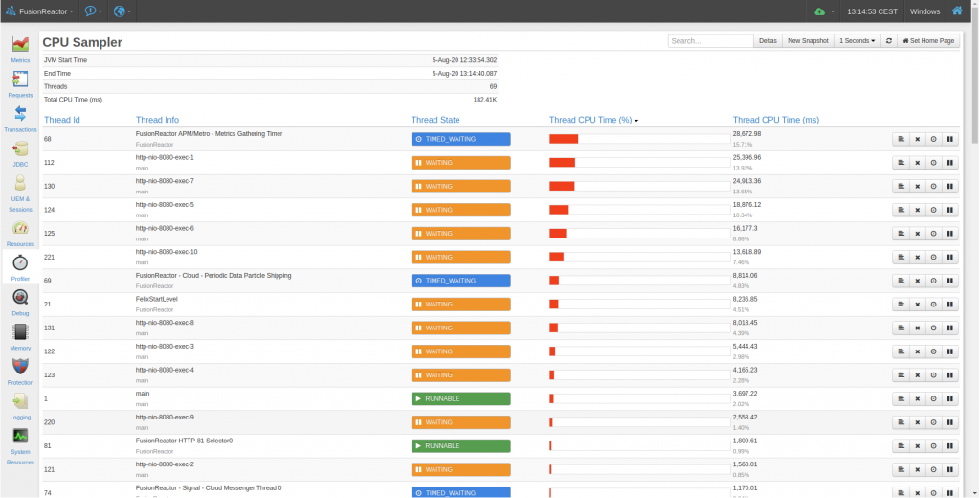Image resolution: width=980 pixels, height=498 pixels.
Task: Click the Set Home Page button
Action: [x=928, y=40]
